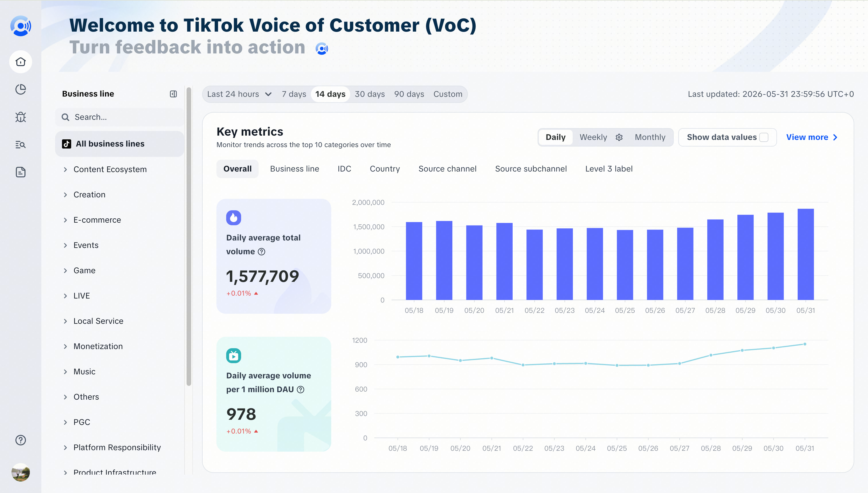Select the Country tab
Image resolution: width=868 pixels, height=493 pixels.
(x=385, y=169)
